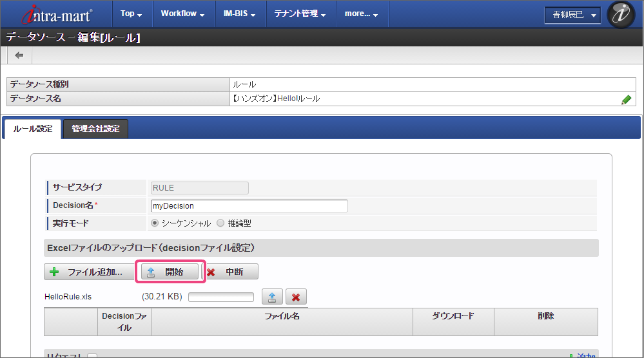This screenshot has width=644, height=358.
Task: Click the ファイル追加... button
Action: click(88, 272)
